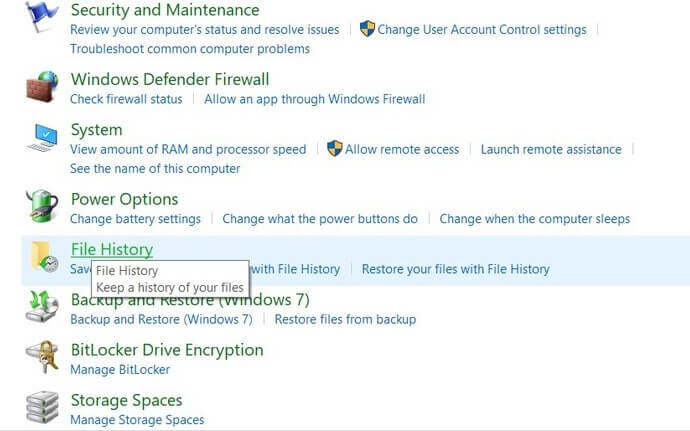This screenshot has width=690, height=431.
Task: Click the Power Options battery icon
Action: pos(42,206)
